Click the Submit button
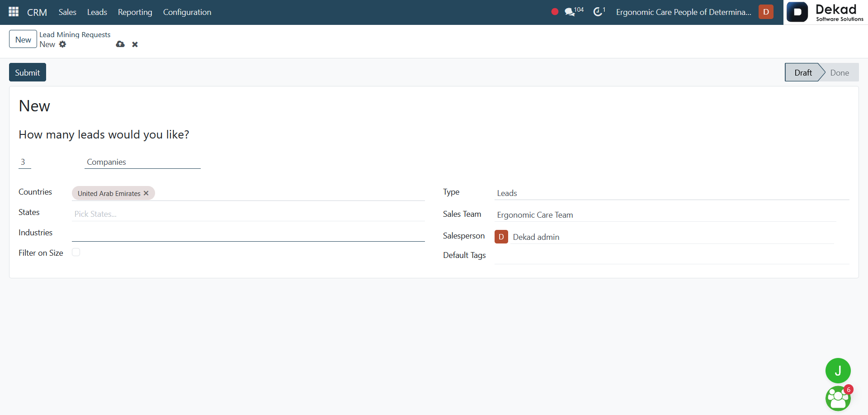 28,72
